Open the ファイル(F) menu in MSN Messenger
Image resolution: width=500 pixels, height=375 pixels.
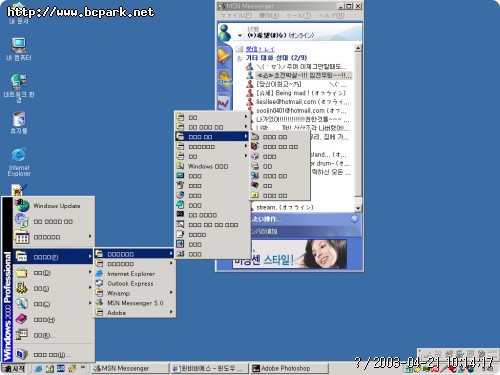click(236, 16)
